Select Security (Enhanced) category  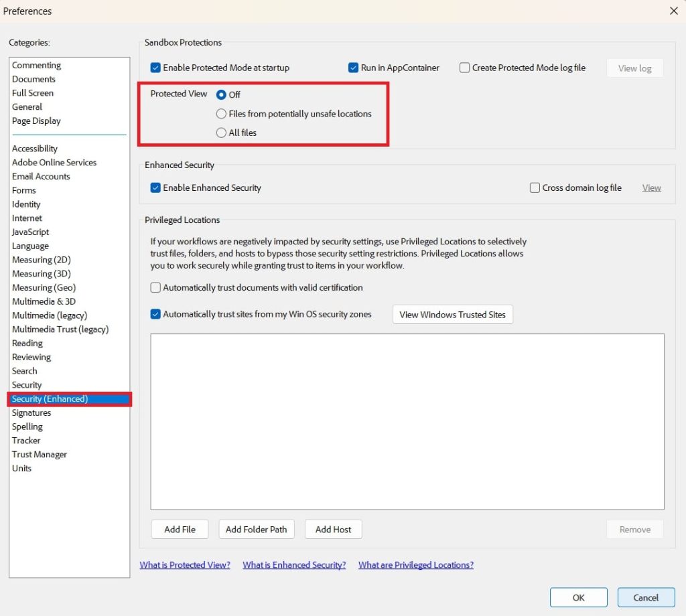click(x=69, y=399)
